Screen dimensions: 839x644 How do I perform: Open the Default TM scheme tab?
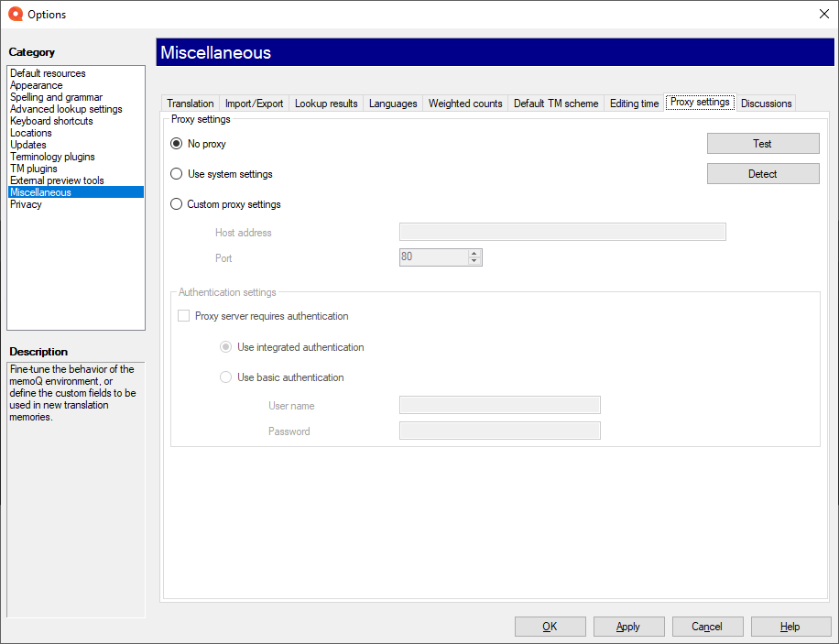(555, 103)
